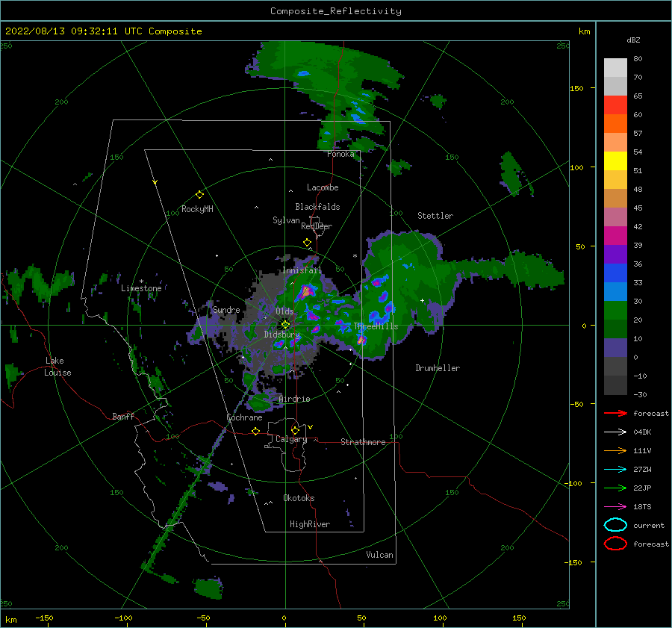Click the cyan current ellipse icon

tap(615, 525)
